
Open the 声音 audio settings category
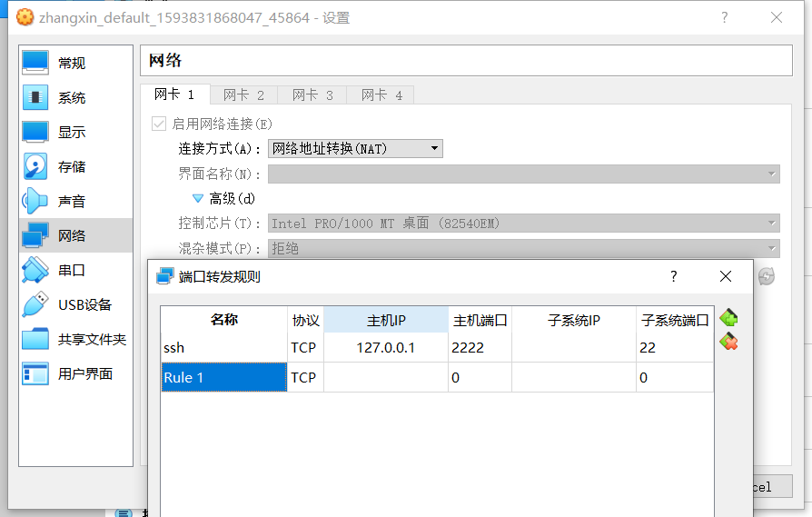click(71, 201)
